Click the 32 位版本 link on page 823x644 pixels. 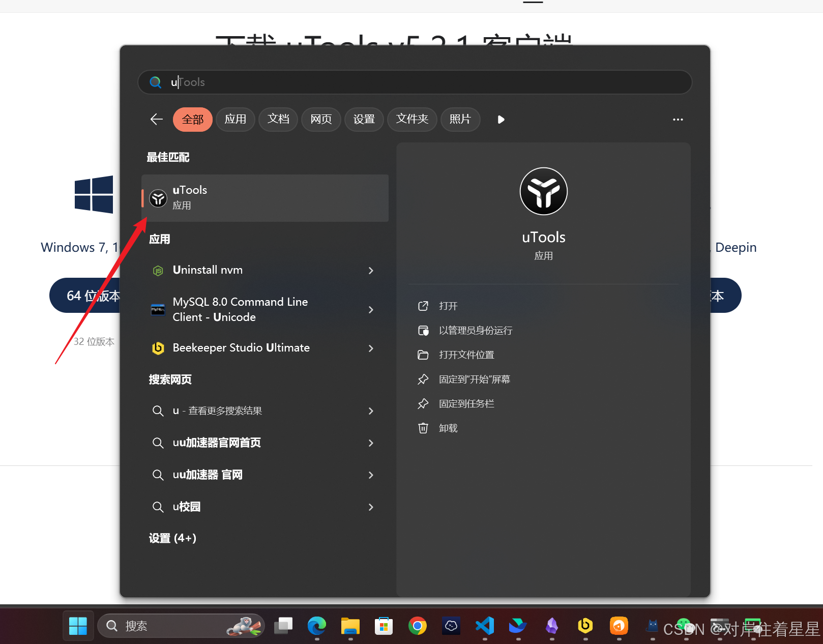click(94, 342)
